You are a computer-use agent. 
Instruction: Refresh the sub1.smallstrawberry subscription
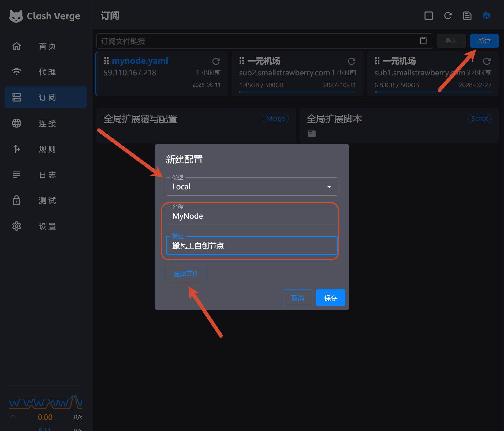(487, 61)
